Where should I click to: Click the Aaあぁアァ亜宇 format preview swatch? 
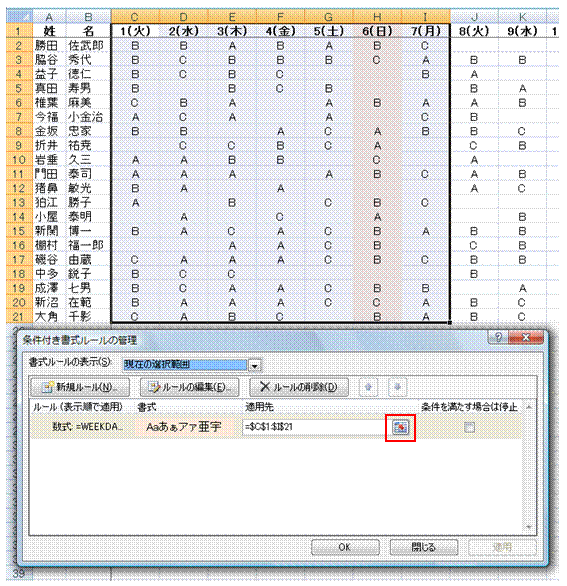[x=184, y=427]
